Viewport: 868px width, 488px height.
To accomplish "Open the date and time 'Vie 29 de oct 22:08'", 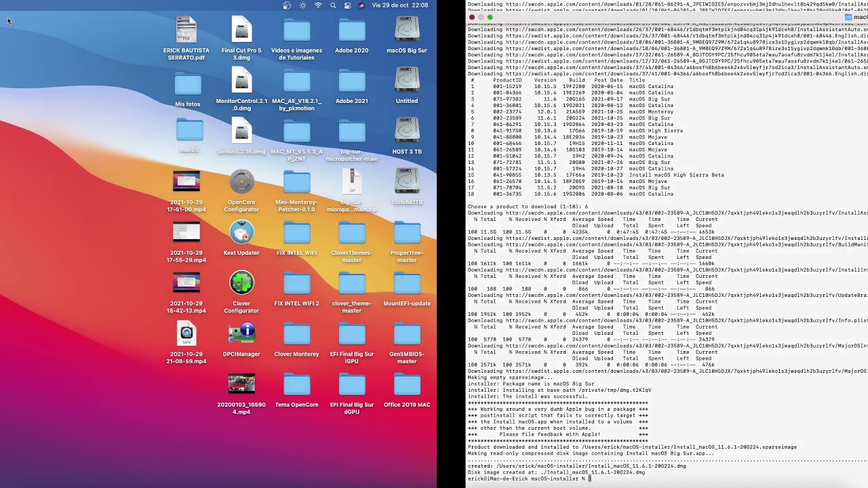I will (x=400, y=5).
